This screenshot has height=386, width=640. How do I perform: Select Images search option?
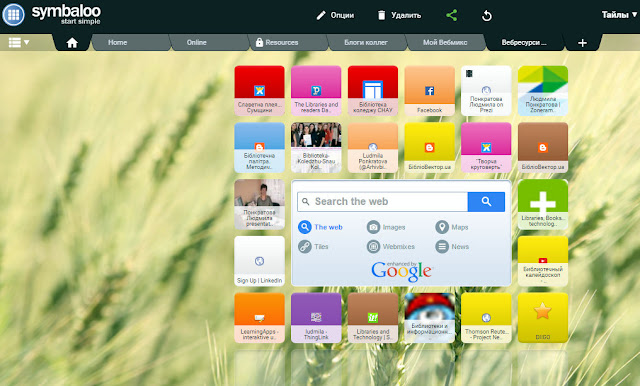[386, 227]
